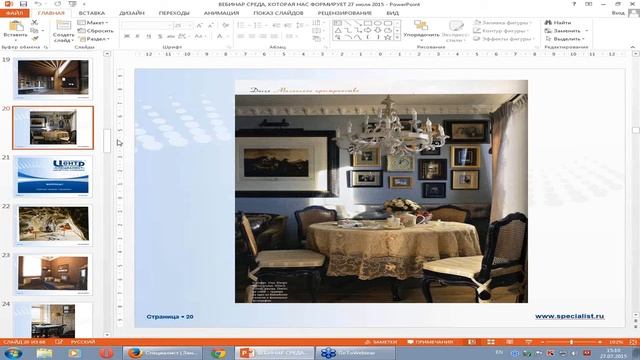Select the right arrow shape in gallery
The width and height of the screenshot is (640, 360).
click(368, 30)
